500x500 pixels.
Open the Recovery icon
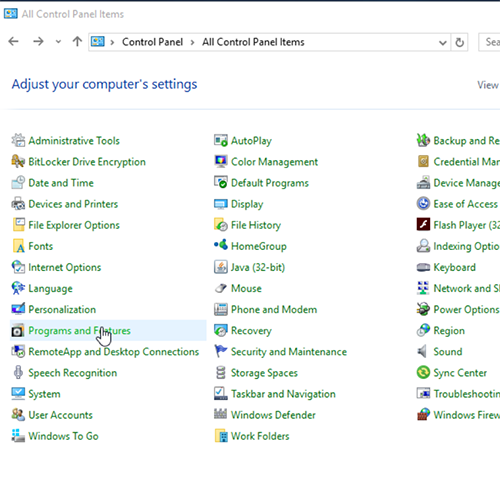pyautogui.click(x=221, y=330)
